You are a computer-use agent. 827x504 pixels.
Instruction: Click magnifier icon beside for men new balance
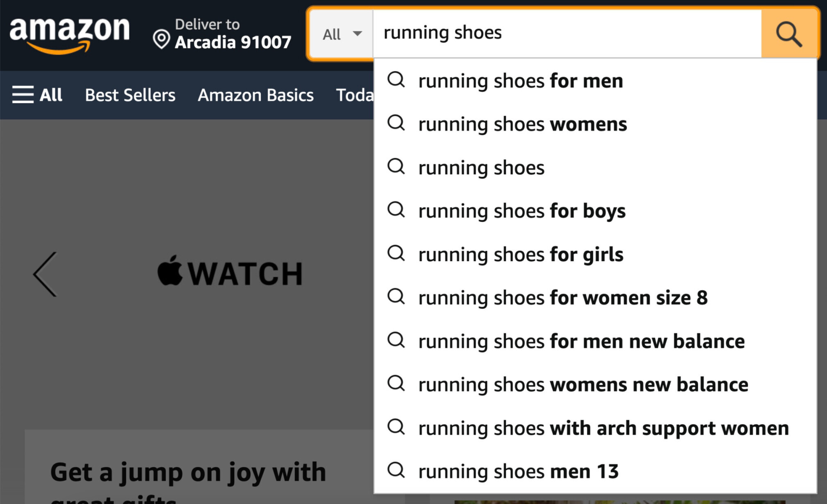396,340
